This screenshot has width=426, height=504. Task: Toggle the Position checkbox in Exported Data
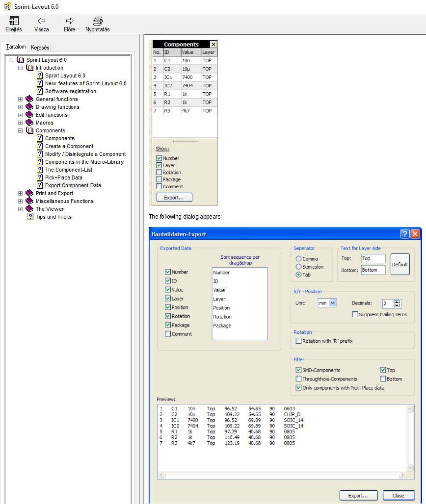pos(168,307)
